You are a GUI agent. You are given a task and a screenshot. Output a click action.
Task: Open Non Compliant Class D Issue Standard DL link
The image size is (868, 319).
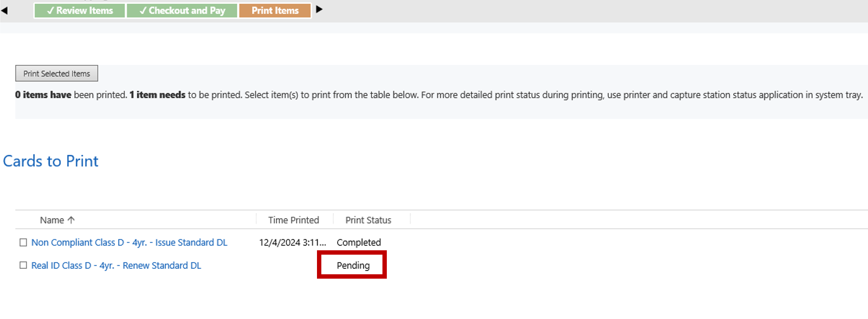pos(129,243)
